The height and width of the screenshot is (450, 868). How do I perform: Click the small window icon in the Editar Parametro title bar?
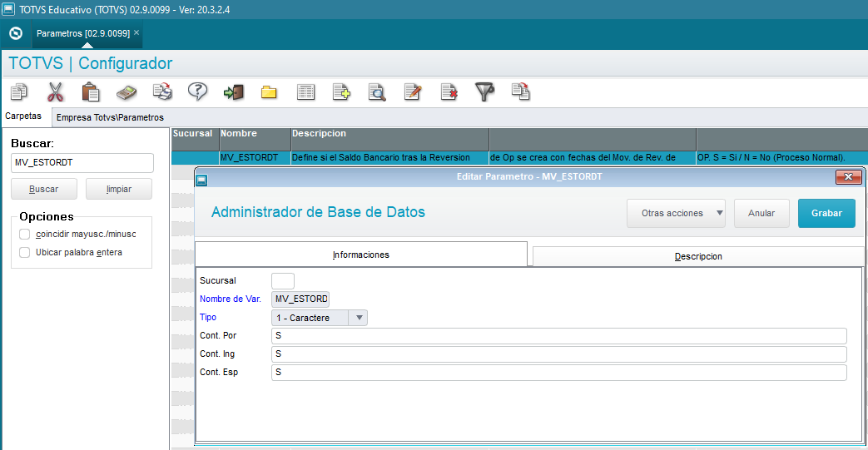pyautogui.click(x=202, y=180)
